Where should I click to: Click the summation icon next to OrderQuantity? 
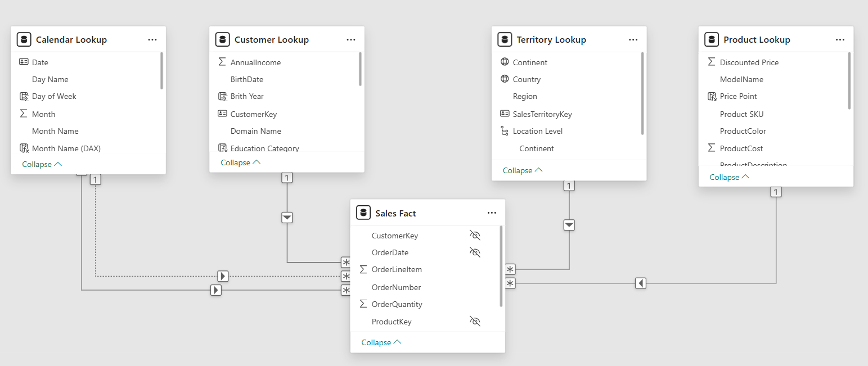point(365,304)
